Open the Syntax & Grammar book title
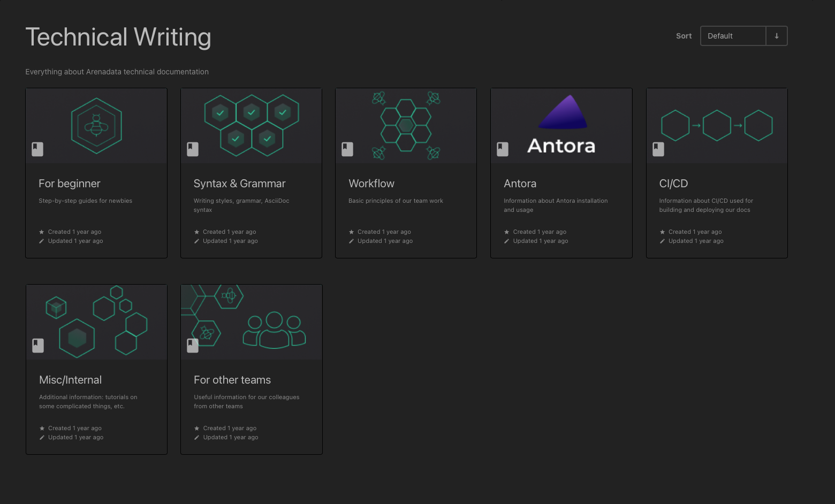Screen dimensions: 835x504 click(240, 184)
